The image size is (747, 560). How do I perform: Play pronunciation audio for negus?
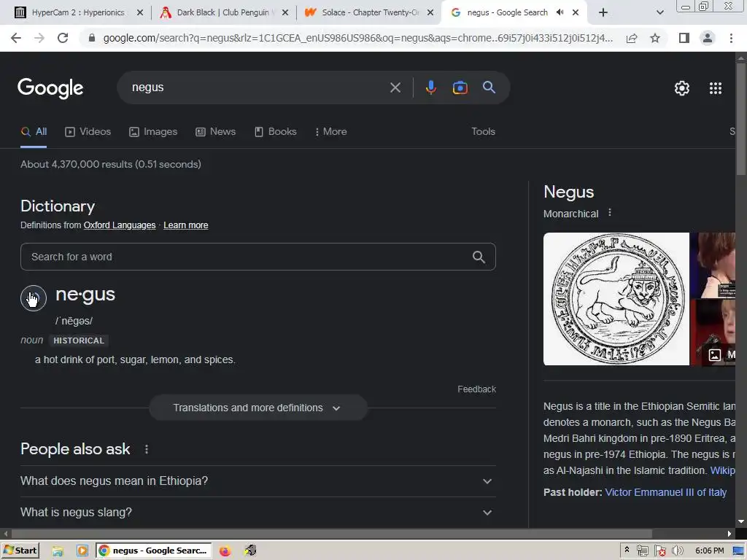pyautogui.click(x=34, y=298)
